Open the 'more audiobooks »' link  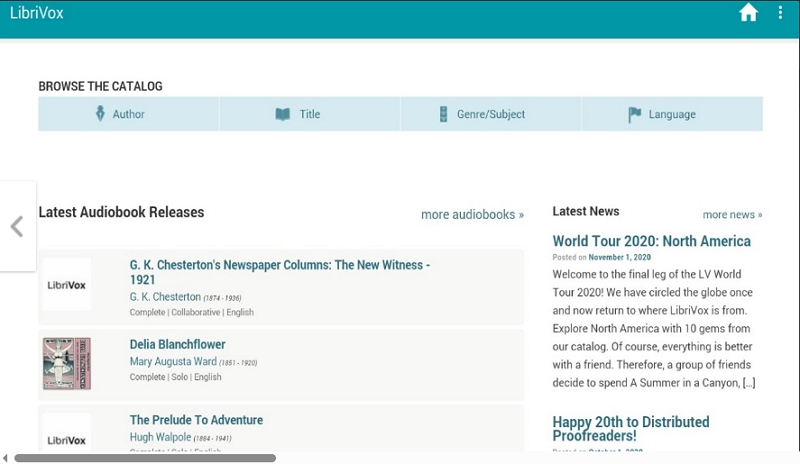(472, 214)
